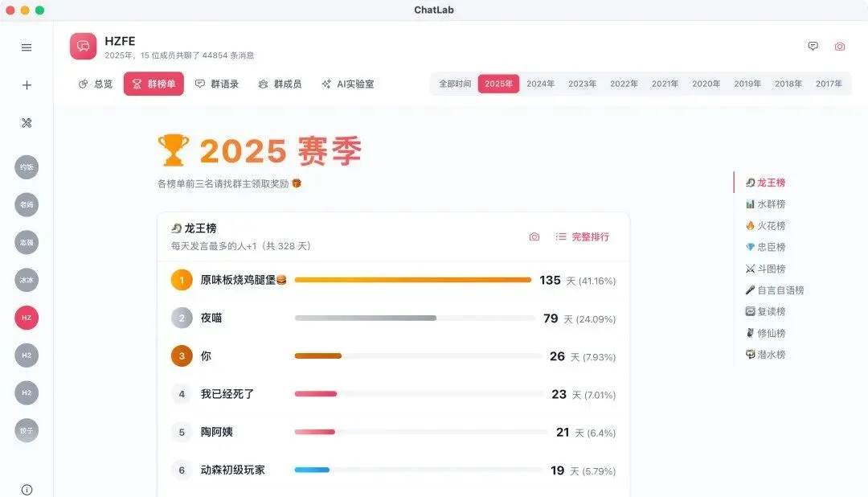Open the chat message icon at top right
The height and width of the screenshot is (497, 868).
[x=813, y=47]
